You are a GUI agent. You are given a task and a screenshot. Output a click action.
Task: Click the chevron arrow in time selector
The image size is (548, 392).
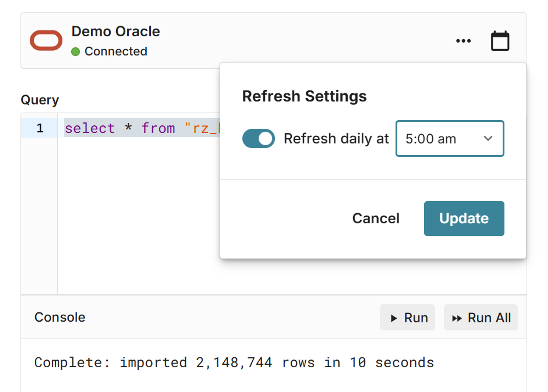click(488, 138)
